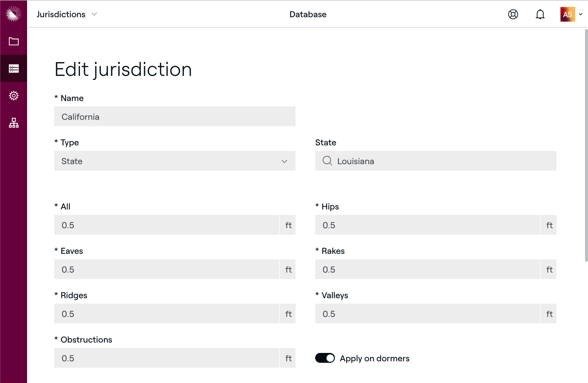Focus the Hips setback field
The image size is (588, 383).
pos(427,225)
